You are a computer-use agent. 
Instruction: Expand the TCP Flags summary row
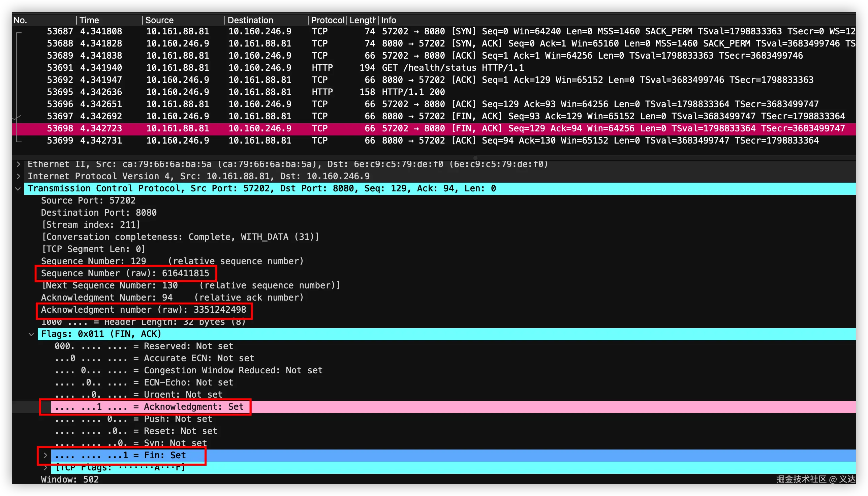(x=45, y=468)
